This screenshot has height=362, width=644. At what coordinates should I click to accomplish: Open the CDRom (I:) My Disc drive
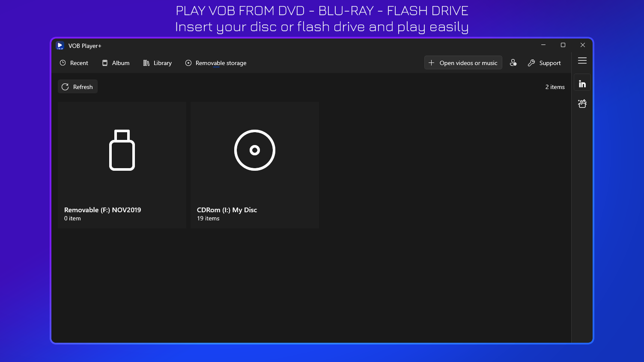click(254, 165)
